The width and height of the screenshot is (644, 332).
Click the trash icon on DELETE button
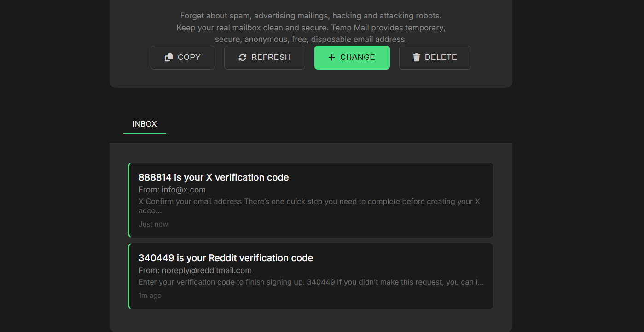(417, 58)
